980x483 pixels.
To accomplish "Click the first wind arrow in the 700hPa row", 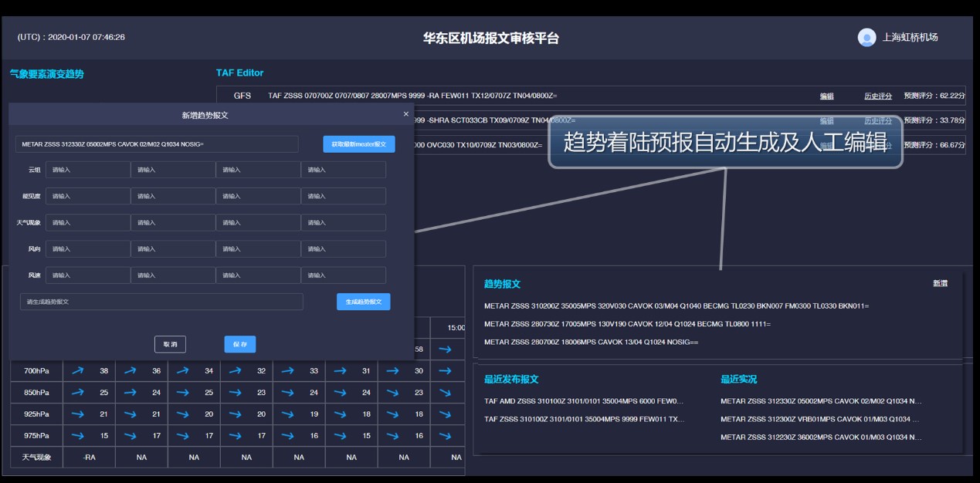I will click(76, 371).
